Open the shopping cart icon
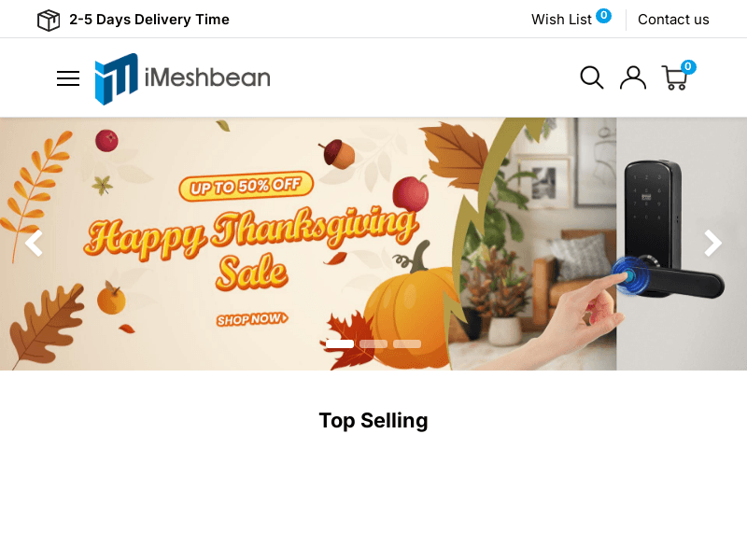747x560 pixels. click(674, 78)
